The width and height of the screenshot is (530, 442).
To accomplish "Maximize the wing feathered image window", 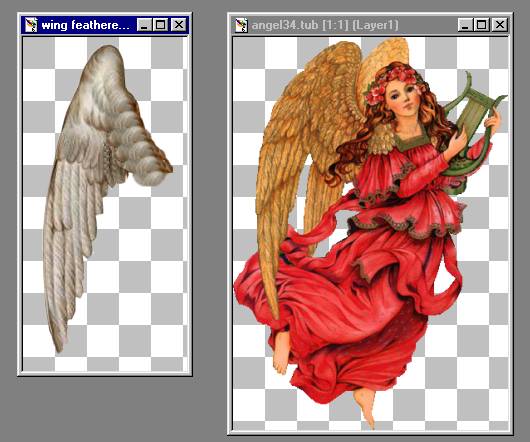I will 161,25.
